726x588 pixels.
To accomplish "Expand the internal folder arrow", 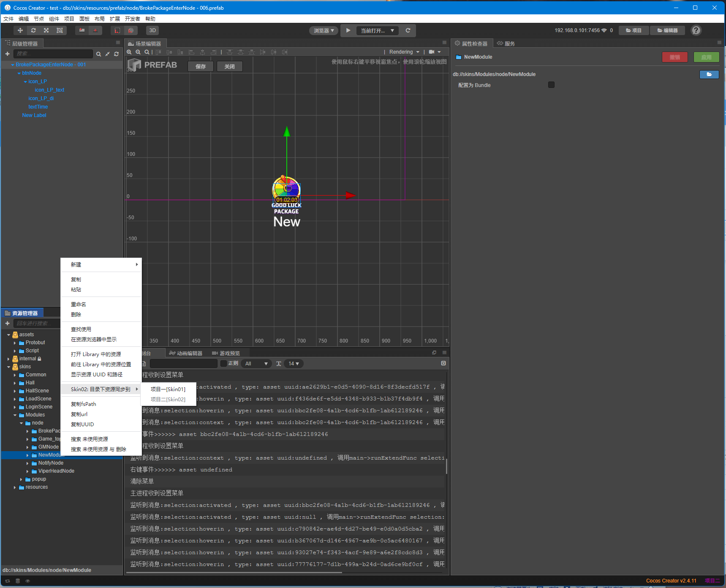I will tap(8, 359).
